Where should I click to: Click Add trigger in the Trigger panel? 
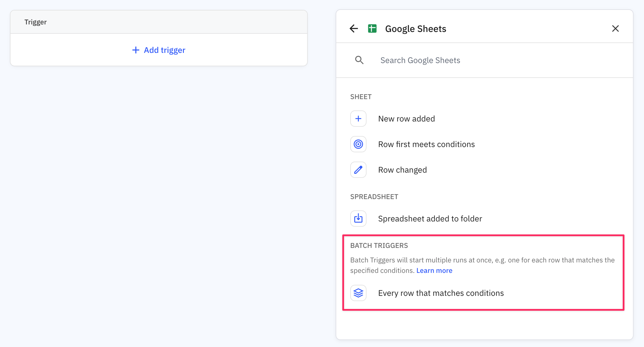pos(159,50)
